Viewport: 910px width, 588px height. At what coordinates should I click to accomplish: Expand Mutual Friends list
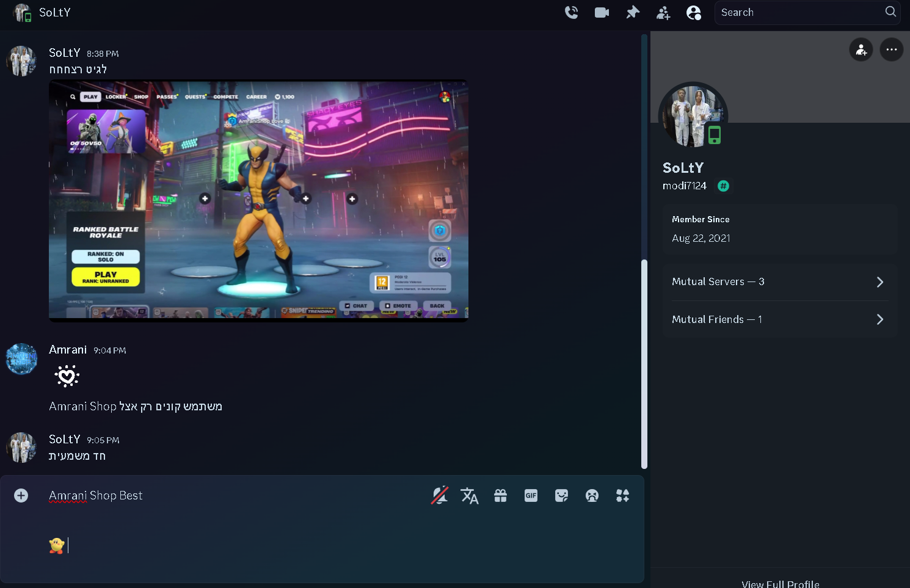pos(780,319)
